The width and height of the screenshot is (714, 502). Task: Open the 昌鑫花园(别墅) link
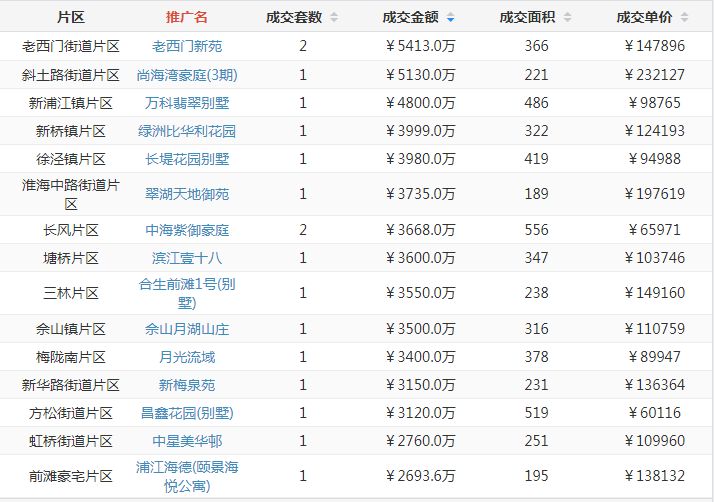point(187,413)
